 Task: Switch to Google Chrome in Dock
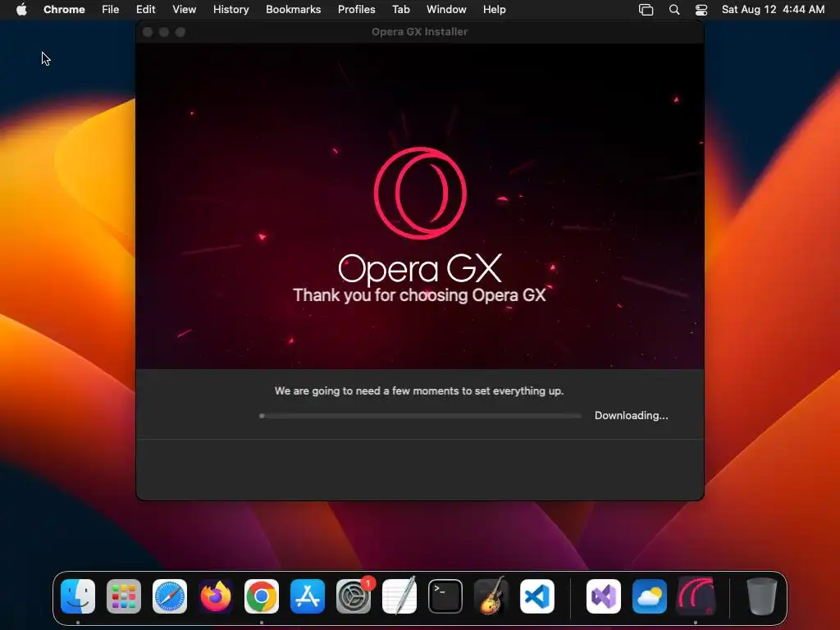point(262,596)
